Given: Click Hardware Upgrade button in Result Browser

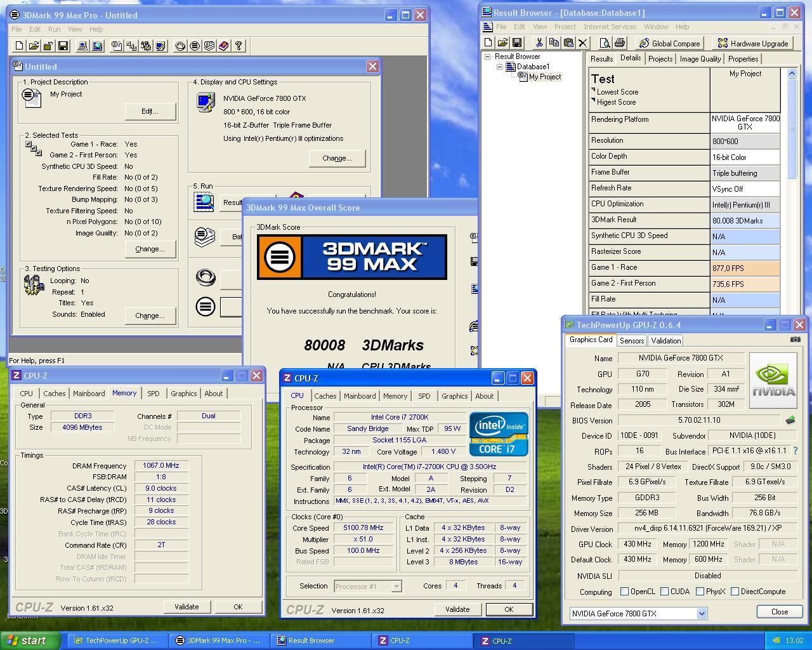Looking at the screenshot, I should (753, 43).
